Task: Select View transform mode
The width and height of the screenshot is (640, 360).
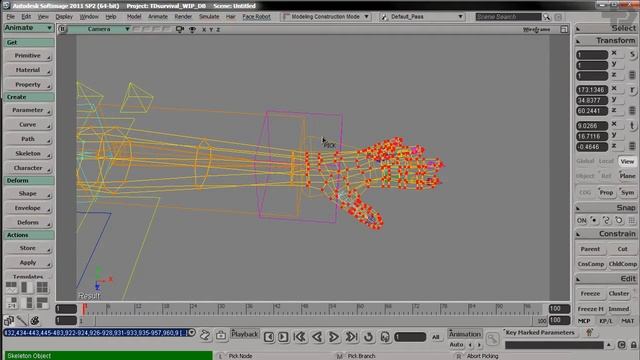Action: (x=627, y=161)
